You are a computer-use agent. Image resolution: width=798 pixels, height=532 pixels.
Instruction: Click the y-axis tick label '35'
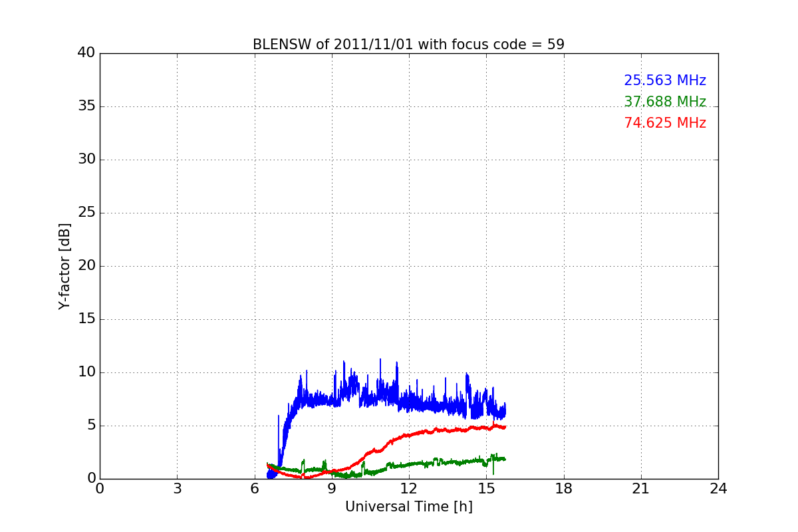tap(86, 106)
